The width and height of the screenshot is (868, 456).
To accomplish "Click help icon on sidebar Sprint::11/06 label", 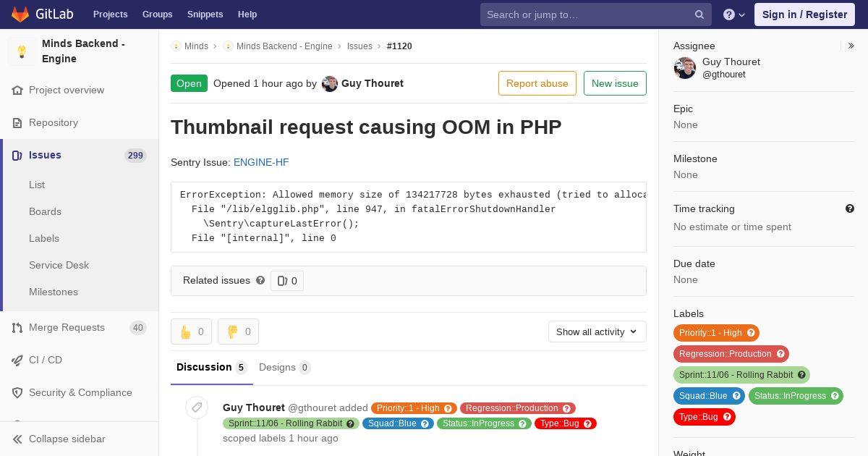I will (801, 375).
